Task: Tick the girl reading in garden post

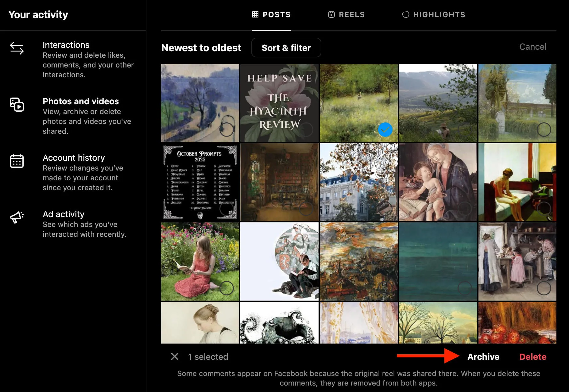Action: pos(226,288)
